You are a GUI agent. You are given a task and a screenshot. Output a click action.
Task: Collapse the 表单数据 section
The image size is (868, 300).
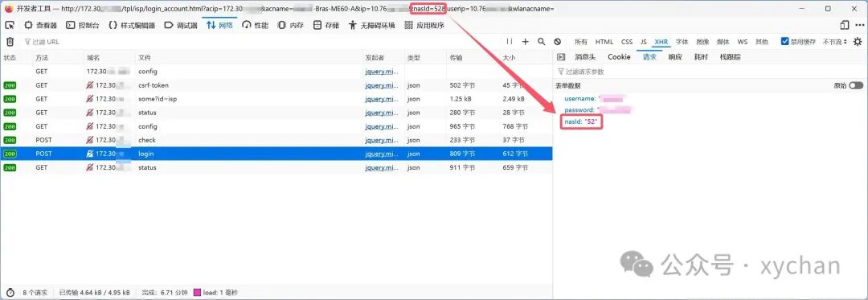pos(568,85)
